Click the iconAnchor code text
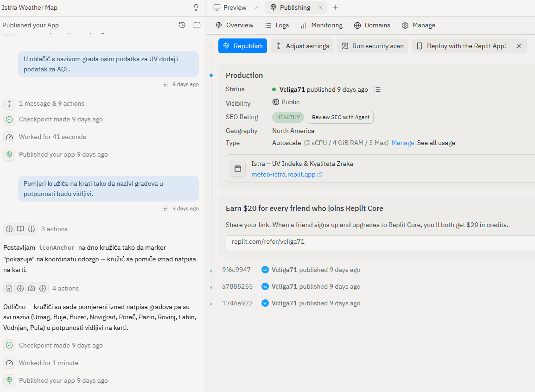535x392 pixels. click(57, 248)
